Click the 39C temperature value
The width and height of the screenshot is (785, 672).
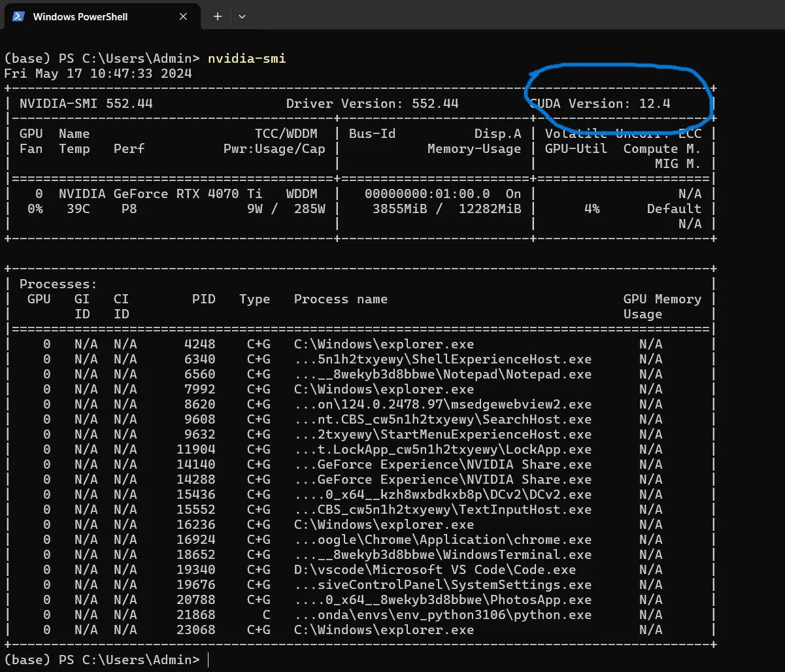pyautogui.click(x=78, y=209)
